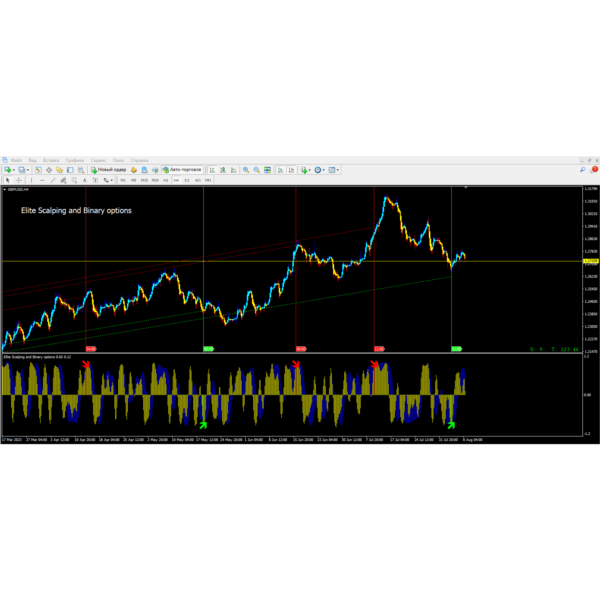Open the Вид menu

click(x=33, y=160)
